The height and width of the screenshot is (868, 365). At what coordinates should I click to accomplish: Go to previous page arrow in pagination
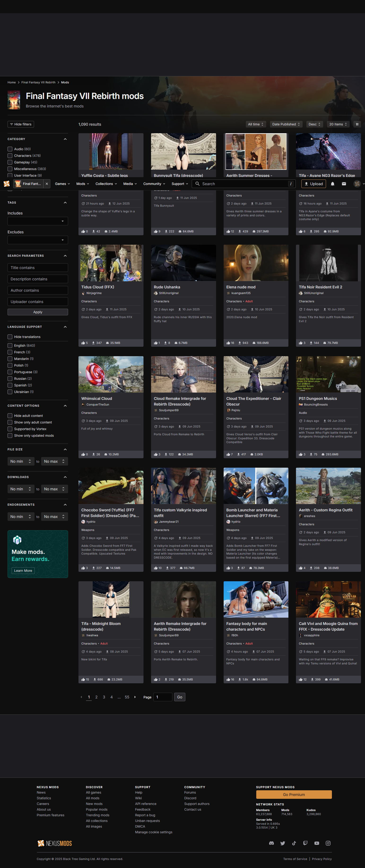coord(81,697)
